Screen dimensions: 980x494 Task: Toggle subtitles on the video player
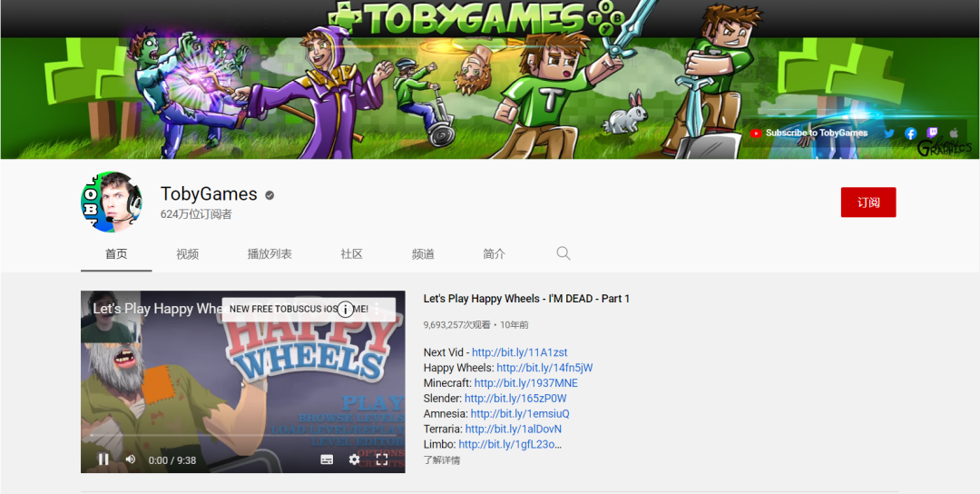click(327, 459)
